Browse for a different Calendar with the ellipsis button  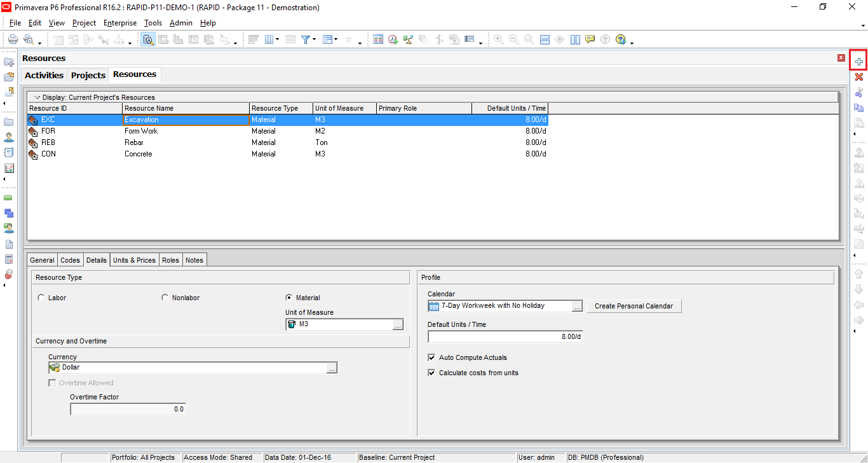tap(577, 306)
